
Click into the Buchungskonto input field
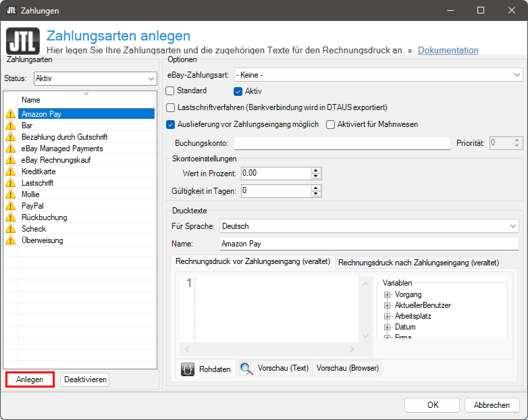point(342,143)
